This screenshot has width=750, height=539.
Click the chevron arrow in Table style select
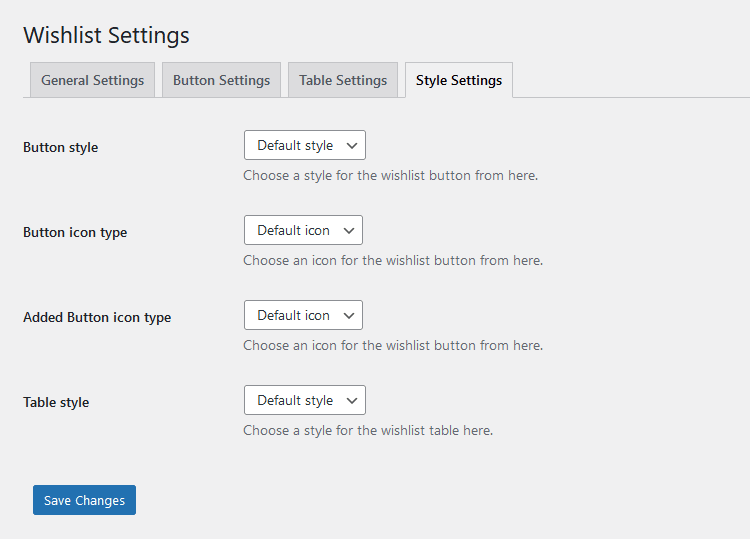(351, 400)
